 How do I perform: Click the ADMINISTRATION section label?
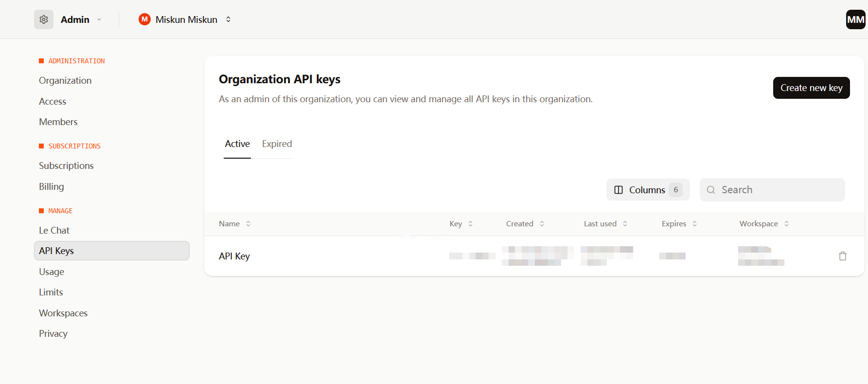[76, 61]
